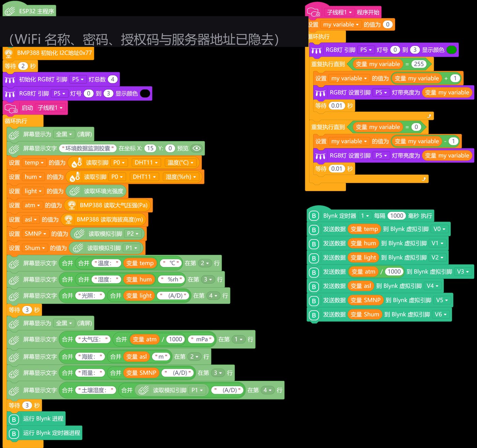477x448 pixels.
Task: Click the 运行 Blynk 定时器进程 label
Action: click(52, 433)
